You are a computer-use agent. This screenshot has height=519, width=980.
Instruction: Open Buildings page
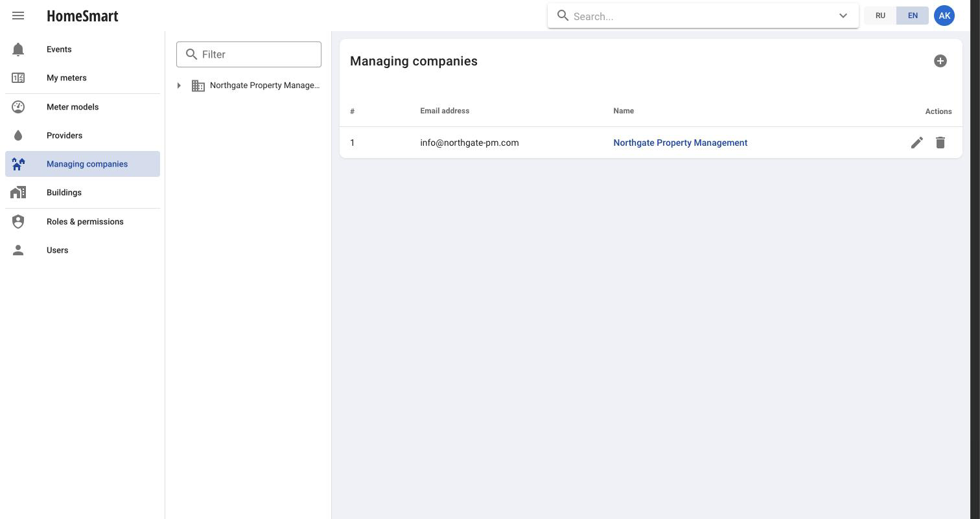(x=82, y=192)
